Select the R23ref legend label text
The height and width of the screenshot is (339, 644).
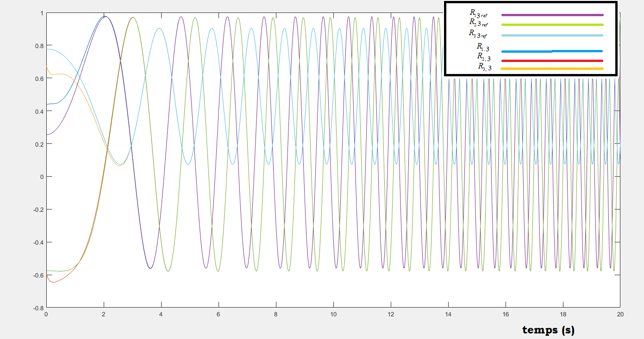click(478, 22)
